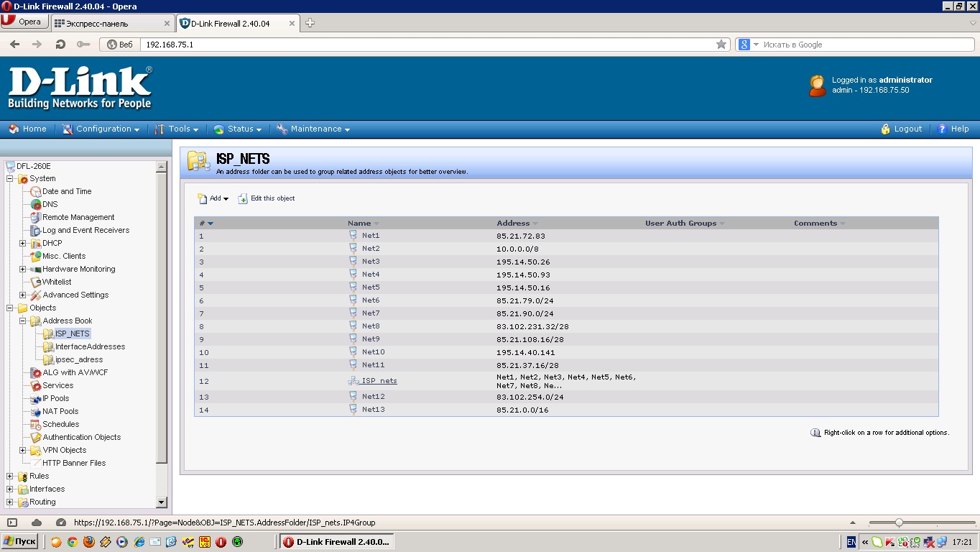Viewport: 980px width, 552px height.
Task: Open the Configuration menu
Action: click(101, 129)
